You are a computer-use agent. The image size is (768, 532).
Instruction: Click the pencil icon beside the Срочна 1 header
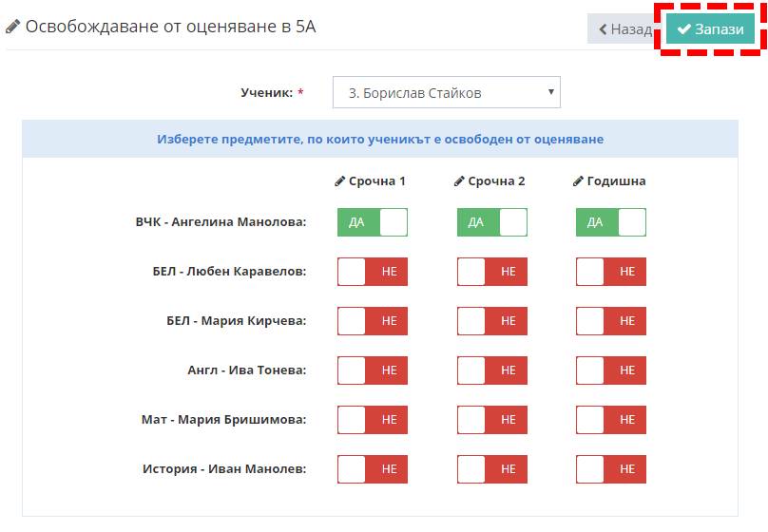click(x=340, y=181)
